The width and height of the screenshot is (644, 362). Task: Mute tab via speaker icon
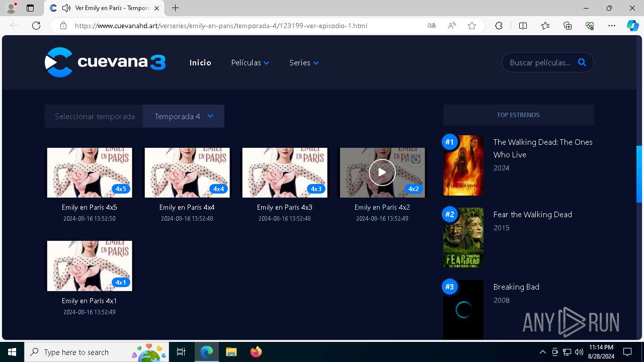pyautogui.click(x=66, y=8)
